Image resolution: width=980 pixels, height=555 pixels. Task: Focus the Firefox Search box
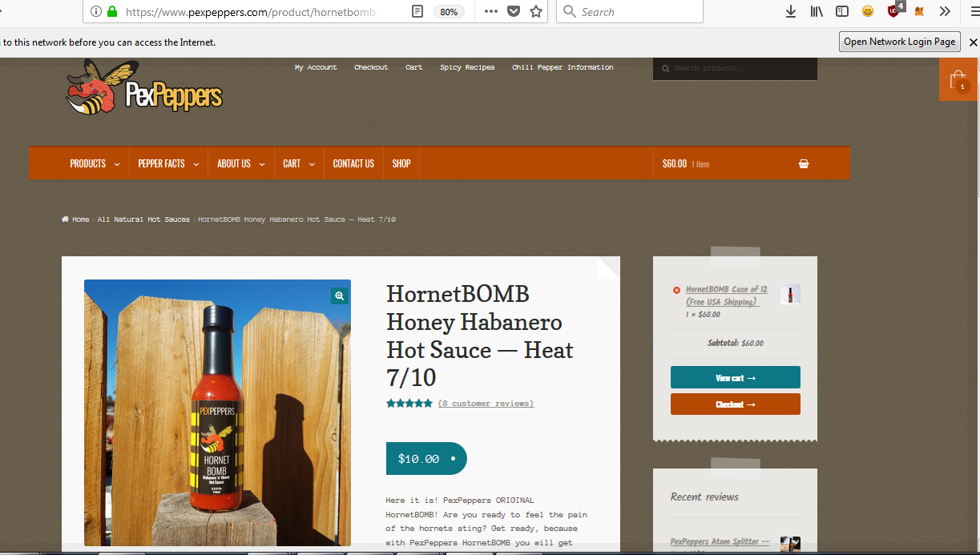[x=630, y=12]
